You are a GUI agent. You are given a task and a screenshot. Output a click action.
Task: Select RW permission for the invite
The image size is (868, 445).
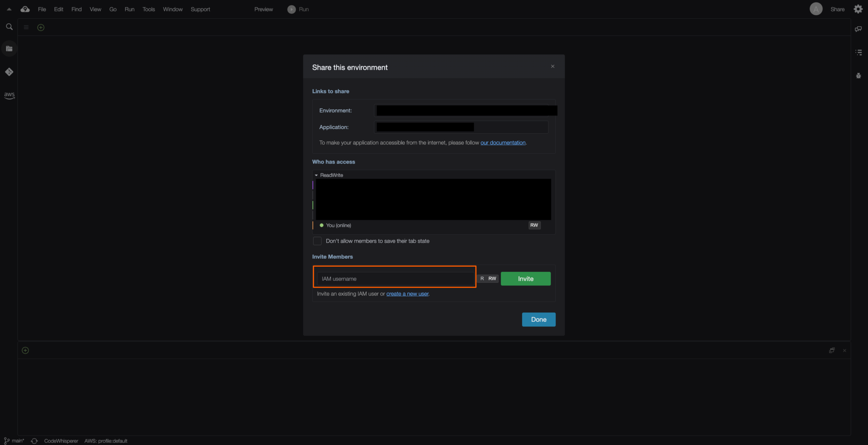[x=492, y=279]
